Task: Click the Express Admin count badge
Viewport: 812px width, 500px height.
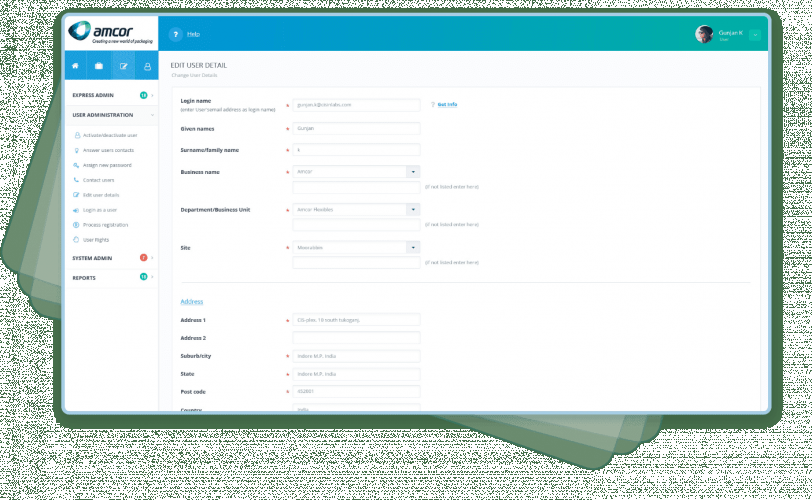Action: (143, 95)
